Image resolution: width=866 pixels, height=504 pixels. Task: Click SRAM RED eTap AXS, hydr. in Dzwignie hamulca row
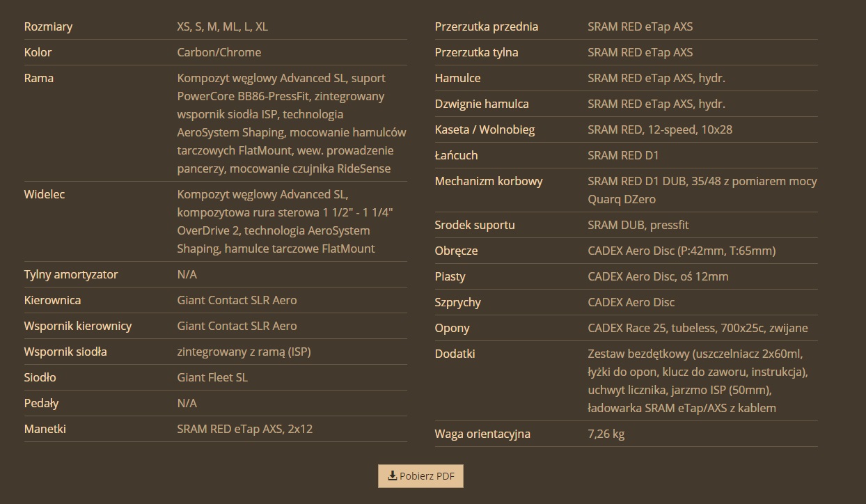pyautogui.click(x=656, y=104)
